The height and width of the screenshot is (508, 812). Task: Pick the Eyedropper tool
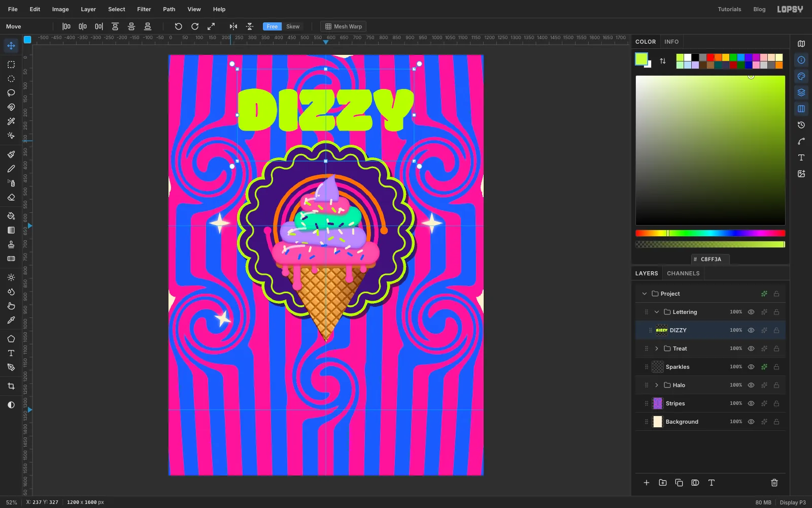11,320
